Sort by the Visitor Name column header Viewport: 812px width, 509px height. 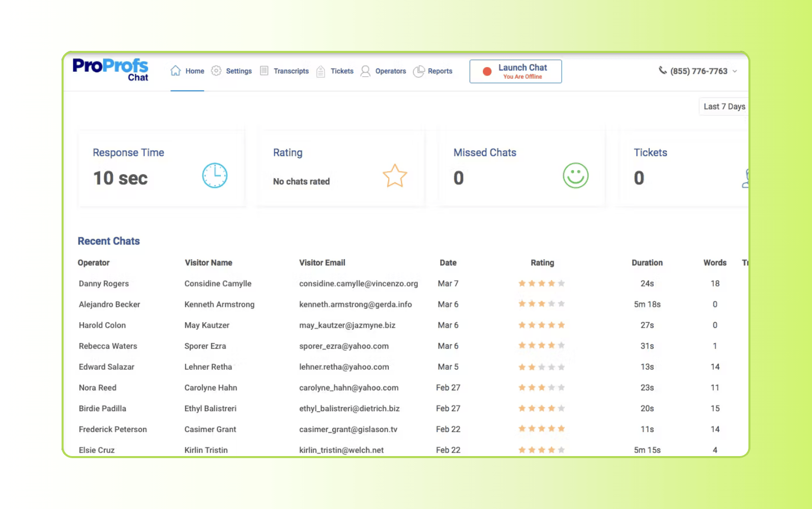click(209, 263)
